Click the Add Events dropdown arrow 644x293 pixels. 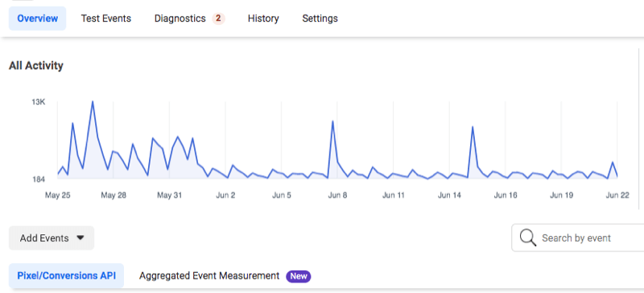[x=80, y=238]
